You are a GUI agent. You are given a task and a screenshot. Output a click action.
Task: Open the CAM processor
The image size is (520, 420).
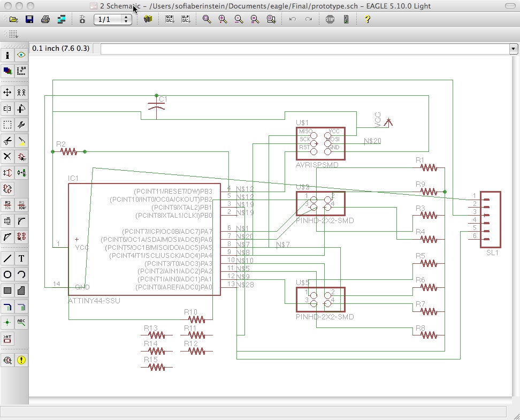(x=62, y=20)
